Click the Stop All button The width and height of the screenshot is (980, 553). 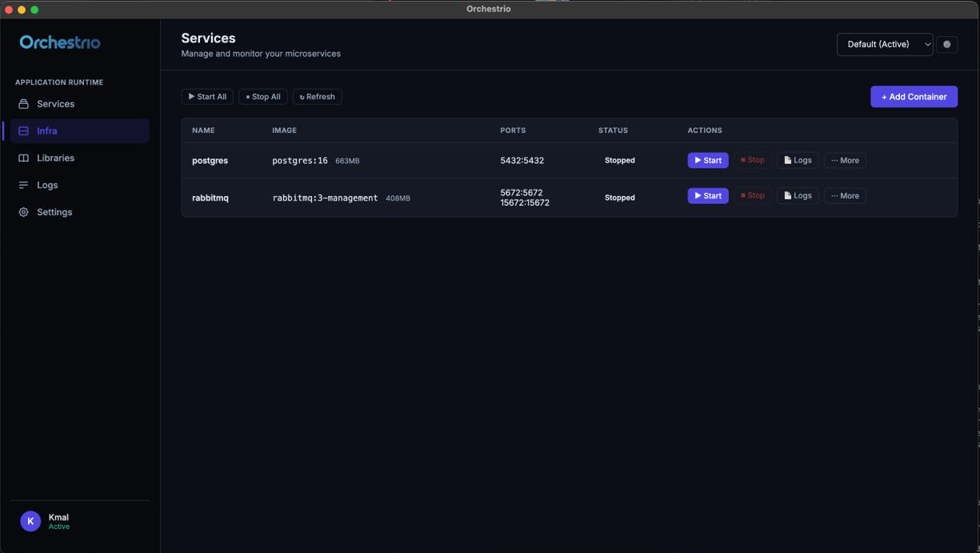(x=263, y=97)
